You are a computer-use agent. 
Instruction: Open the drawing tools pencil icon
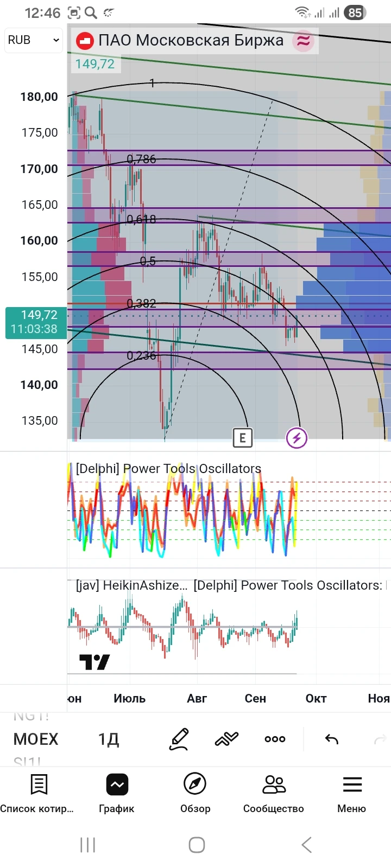pos(179,739)
